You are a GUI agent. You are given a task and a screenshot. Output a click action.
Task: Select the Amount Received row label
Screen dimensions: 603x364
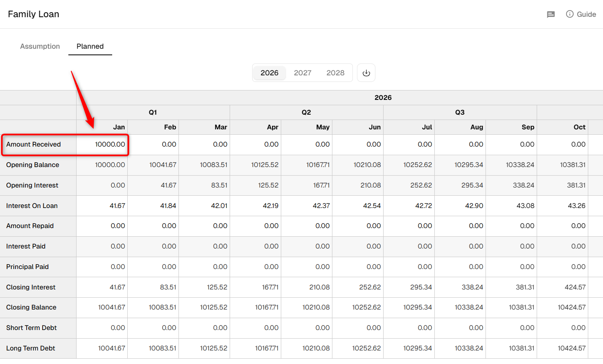point(34,145)
